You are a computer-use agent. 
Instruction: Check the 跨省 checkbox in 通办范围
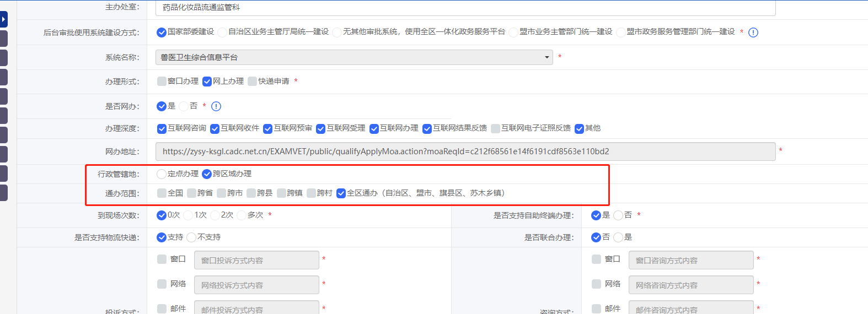point(191,193)
